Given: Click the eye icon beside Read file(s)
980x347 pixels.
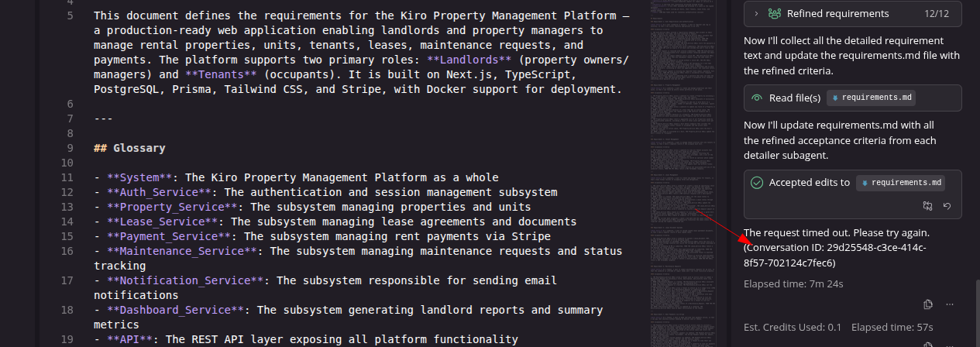Looking at the screenshot, I should pyautogui.click(x=757, y=98).
